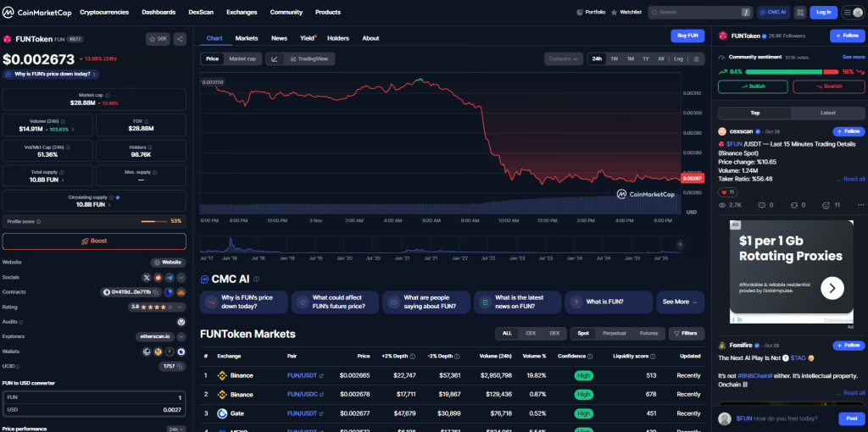Click the line chart type icon

(x=275, y=58)
